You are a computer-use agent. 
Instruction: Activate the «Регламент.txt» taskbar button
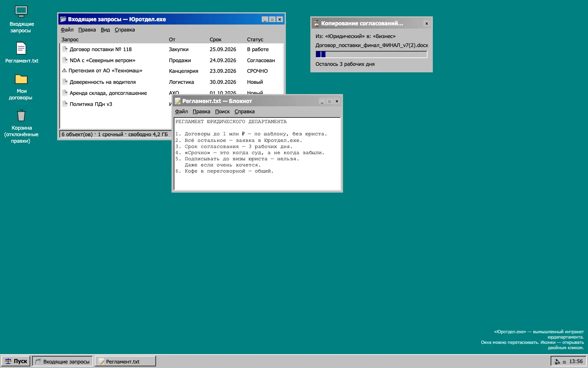tap(125, 361)
